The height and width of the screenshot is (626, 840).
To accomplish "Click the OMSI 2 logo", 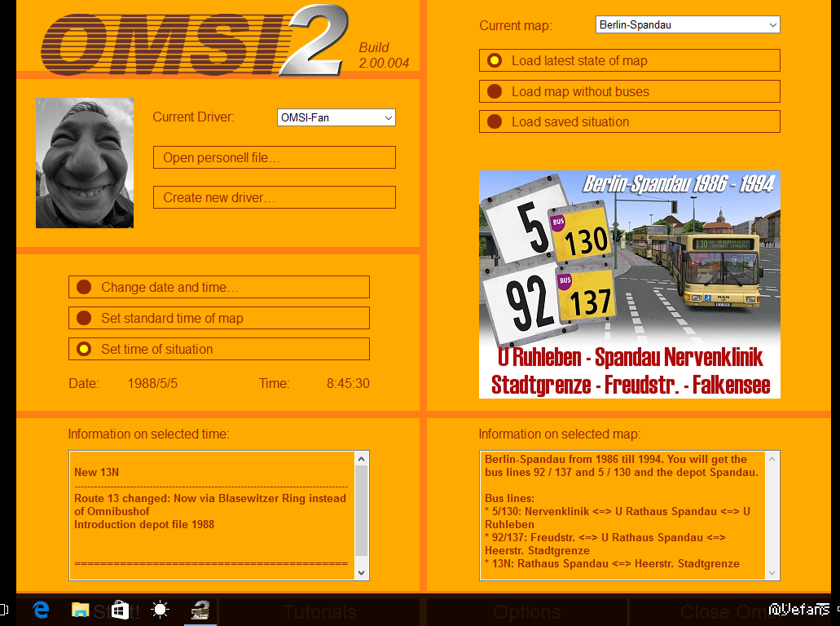I will click(196, 41).
